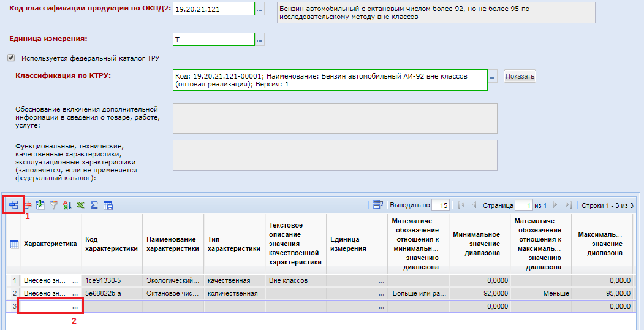Open the ОКПД2 code lookup button

click(260, 9)
